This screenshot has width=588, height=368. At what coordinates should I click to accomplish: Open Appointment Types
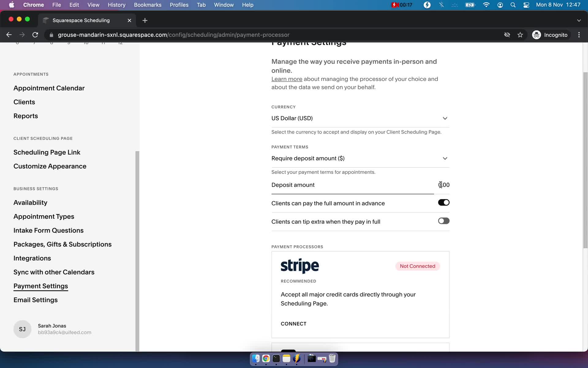[44, 217]
